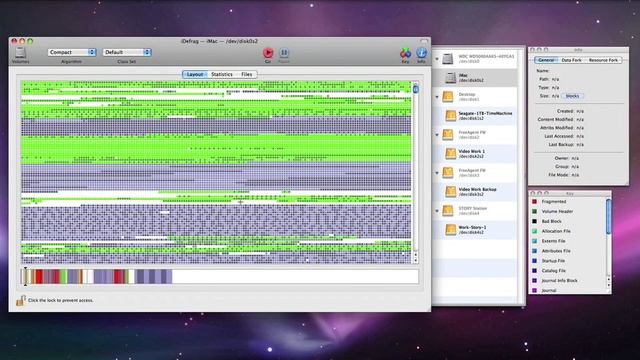Click the whole-disk overview color strip
This screenshot has width=640, height=360.
tap(220, 277)
